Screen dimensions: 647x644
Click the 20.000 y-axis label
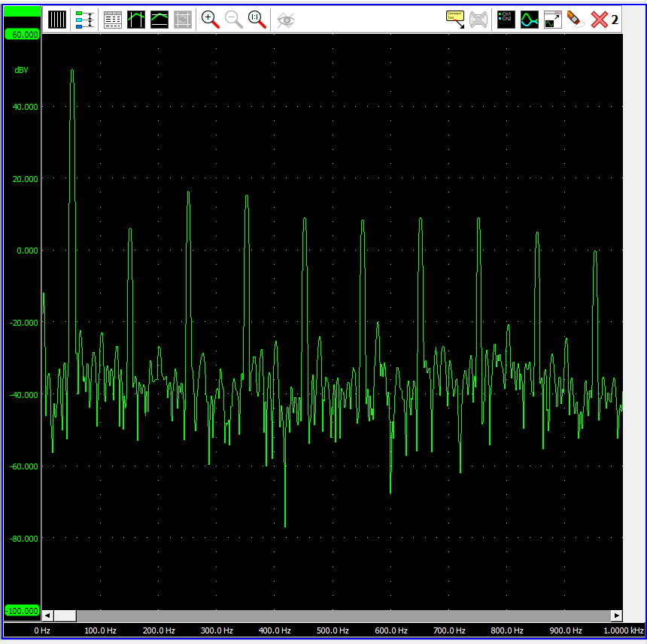[x=25, y=179]
